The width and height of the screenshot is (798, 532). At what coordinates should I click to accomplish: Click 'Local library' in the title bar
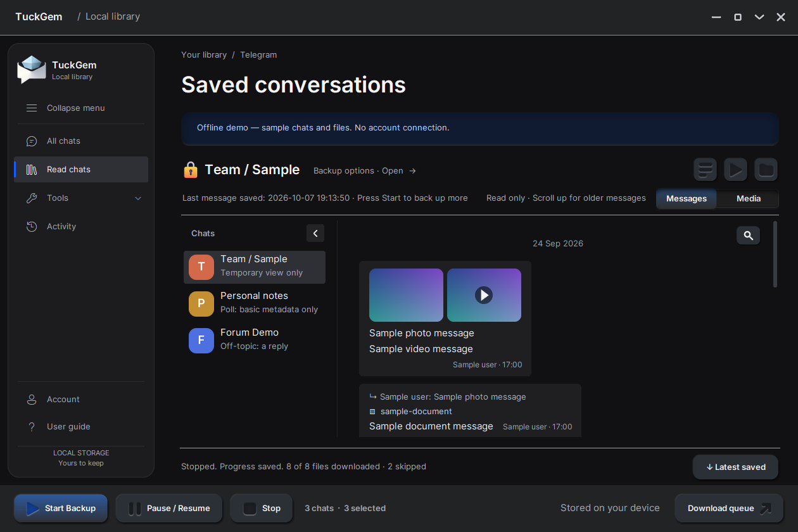pos(113,16)
